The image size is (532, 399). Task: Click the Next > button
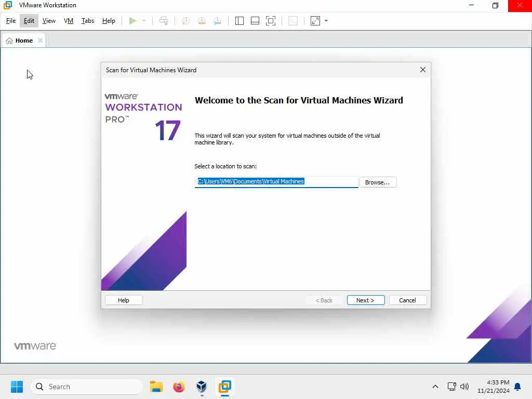pyautogui.click(x=365, y=300)
